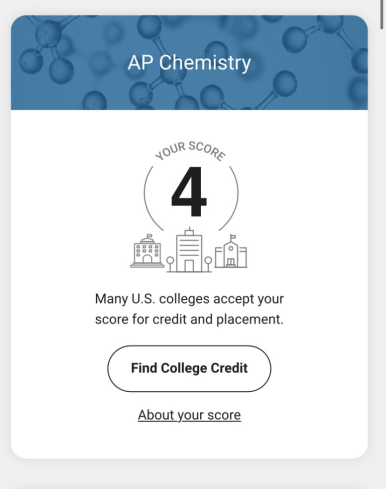Click the vertical scrollbar thumb at top right

pos(382,14)
